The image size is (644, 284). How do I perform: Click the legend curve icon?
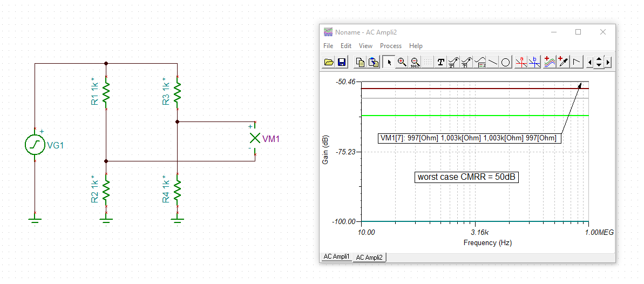coord(480,62)
